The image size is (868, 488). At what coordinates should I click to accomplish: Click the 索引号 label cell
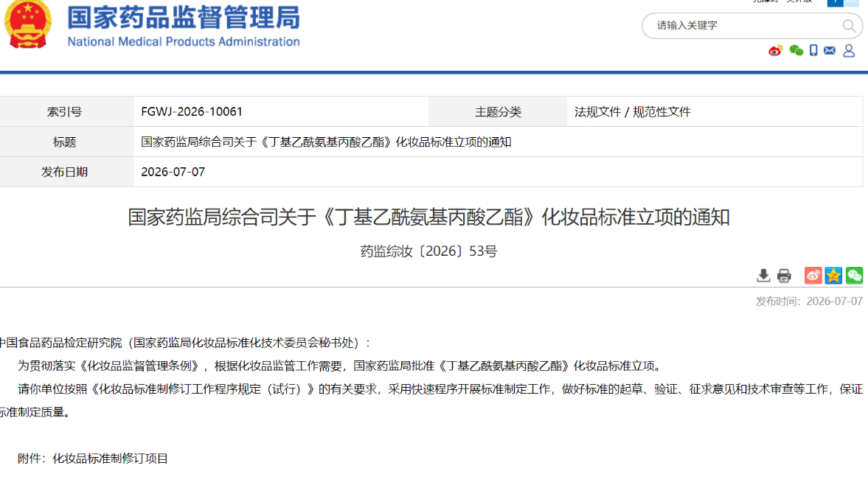click(66, 112)
